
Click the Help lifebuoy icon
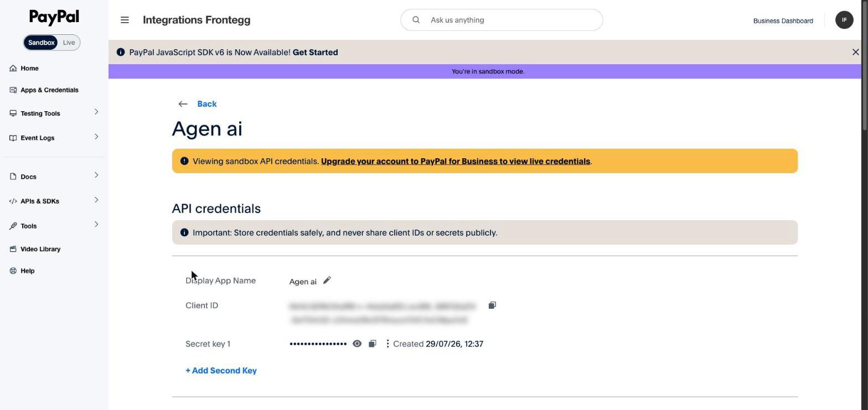coord(13,271)
